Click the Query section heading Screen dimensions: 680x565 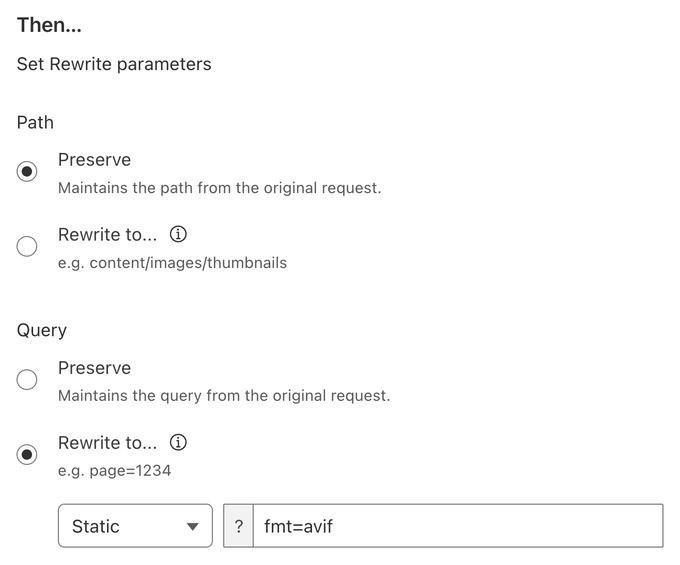(x=42, y=330)
